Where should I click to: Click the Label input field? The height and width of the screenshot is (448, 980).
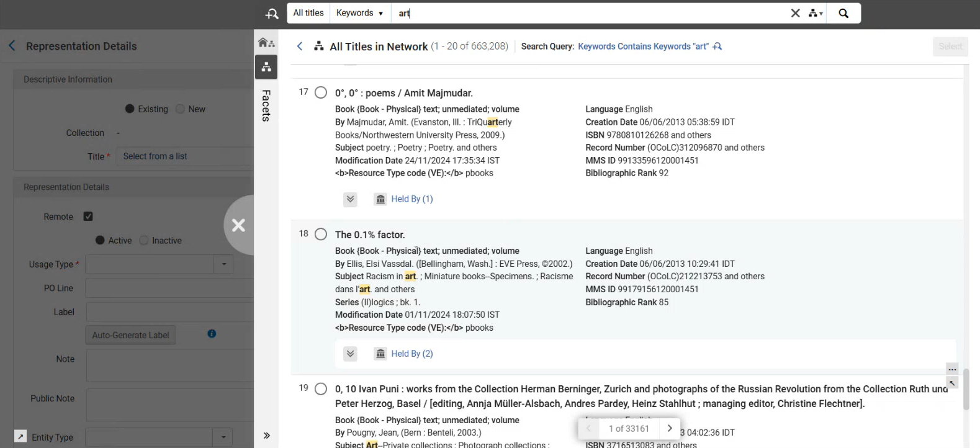169,312
